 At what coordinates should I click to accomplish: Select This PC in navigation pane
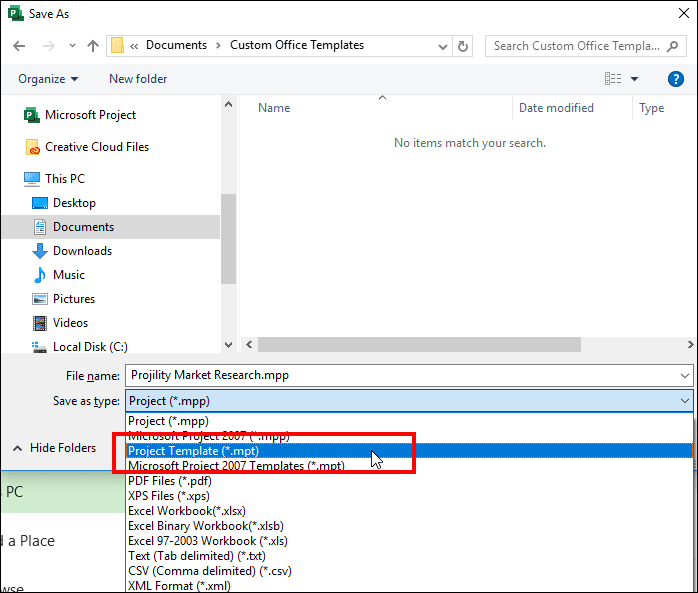[x=65, y=179]
